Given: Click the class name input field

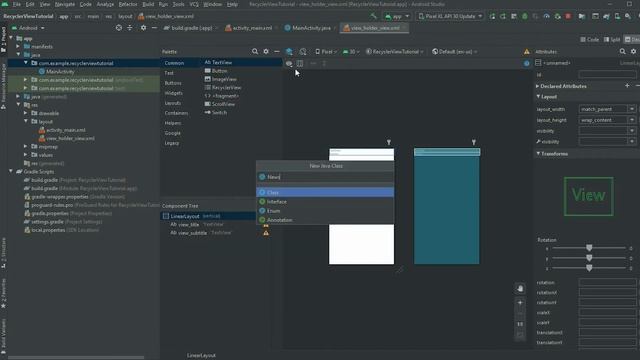Looking at the screenshot, I should (325, 177).
